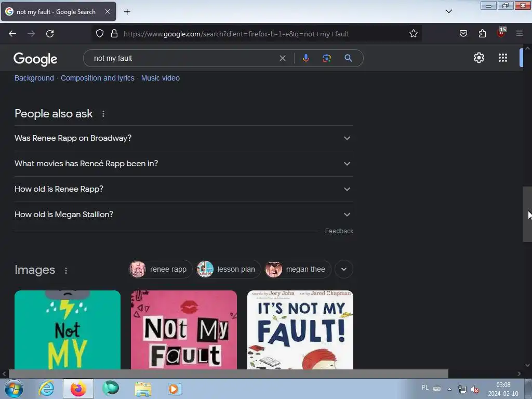Clear the search box with the X icon

pyautogui.click(x=282, y=58)
